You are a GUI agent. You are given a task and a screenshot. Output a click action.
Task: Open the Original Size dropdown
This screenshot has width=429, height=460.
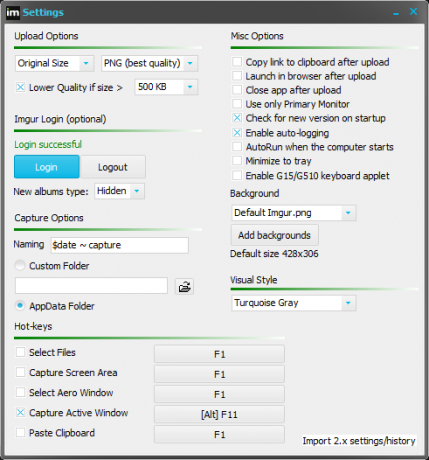54,63
